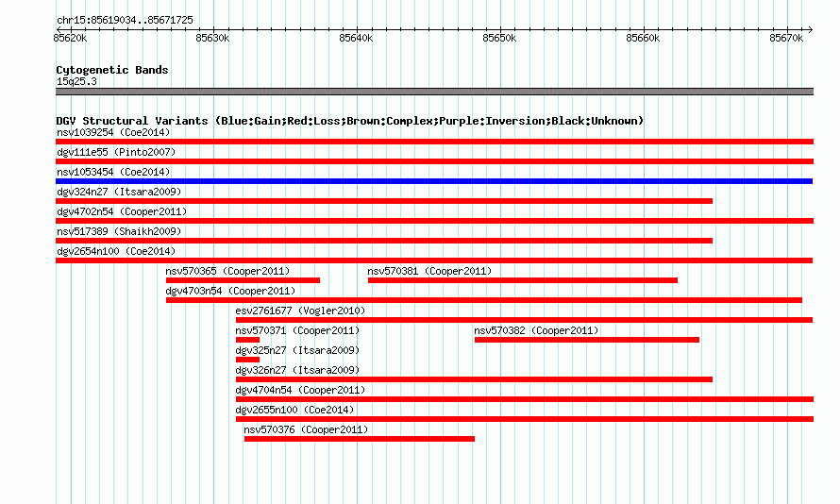Select the dgv4704n54 (Cooper2011) label
The height and width of the screenshot is (504, 840).
point(300,390)
